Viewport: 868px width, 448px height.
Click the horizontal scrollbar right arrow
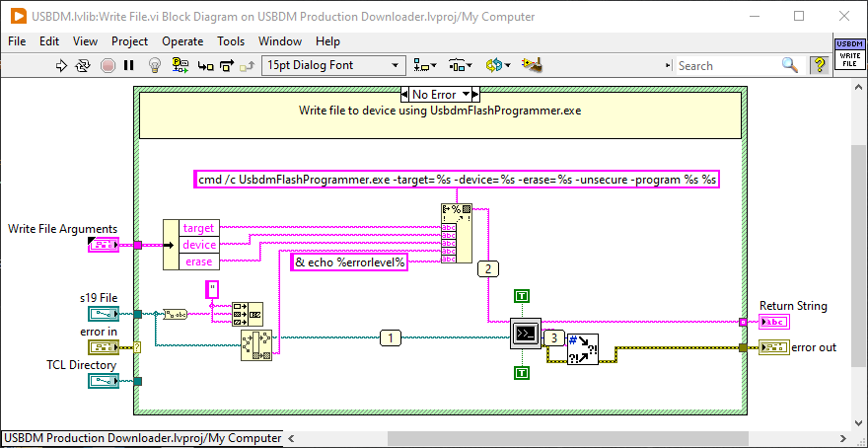[842, 438]
